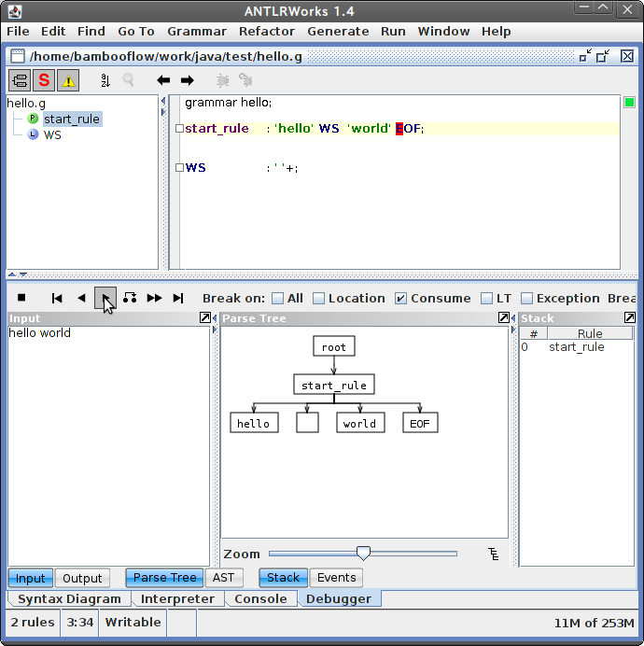Fast forward the debugger
This screenshot has height=646, width=644.
coord(154,298)
